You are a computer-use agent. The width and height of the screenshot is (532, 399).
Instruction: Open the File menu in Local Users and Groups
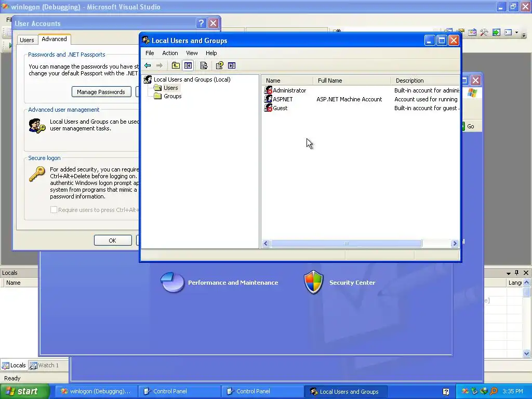pos(150,53)
